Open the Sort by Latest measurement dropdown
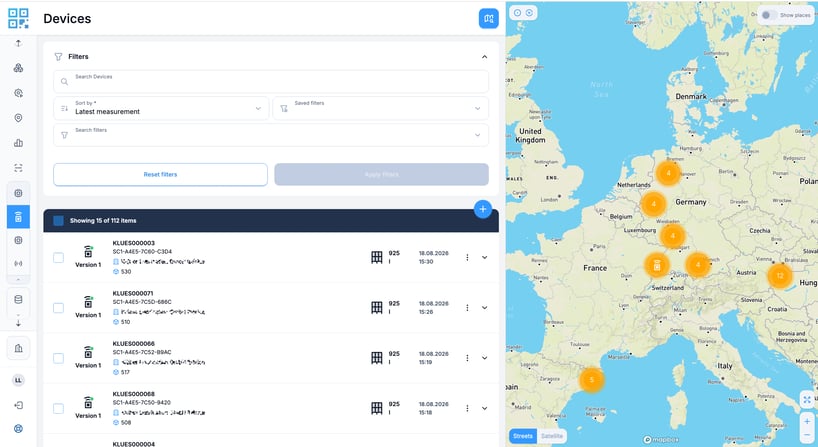The height and width of the screenshot is (447, 818). [161, 108]
